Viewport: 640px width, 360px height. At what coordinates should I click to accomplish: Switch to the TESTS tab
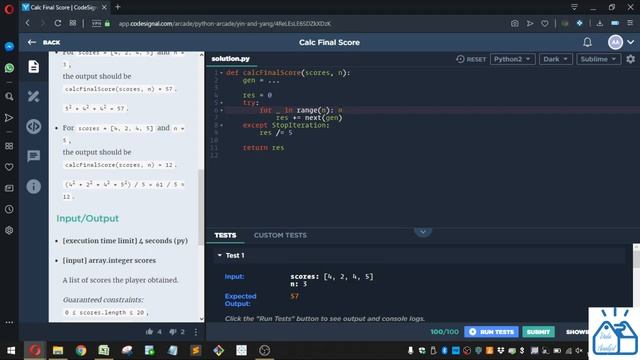(x=225, y=235)
